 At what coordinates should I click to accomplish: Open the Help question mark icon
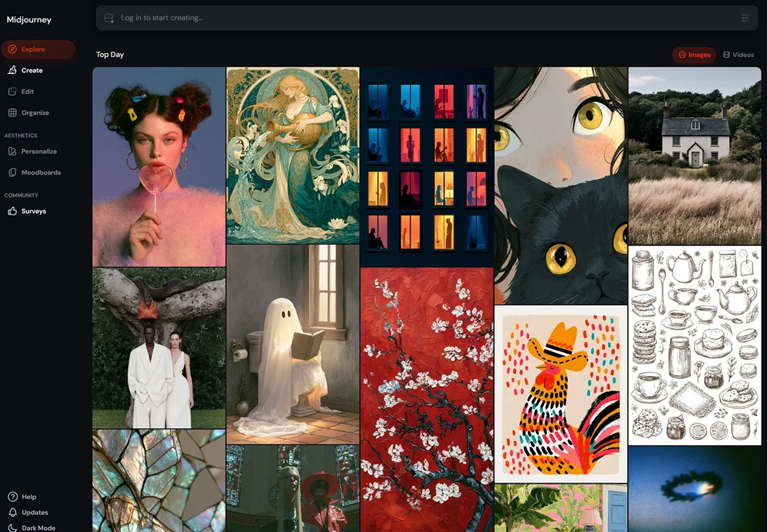pos(13,496)
